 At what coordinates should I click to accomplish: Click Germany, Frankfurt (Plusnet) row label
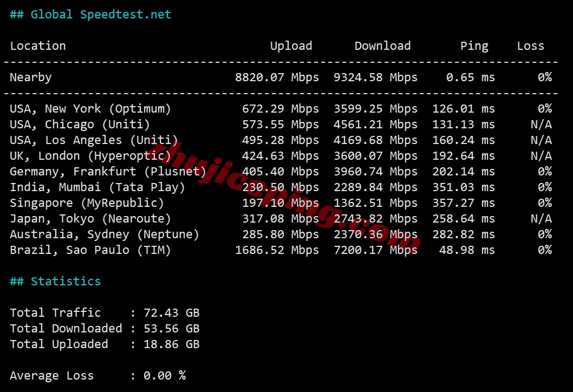pyautogui.click(x=108, y=172)
